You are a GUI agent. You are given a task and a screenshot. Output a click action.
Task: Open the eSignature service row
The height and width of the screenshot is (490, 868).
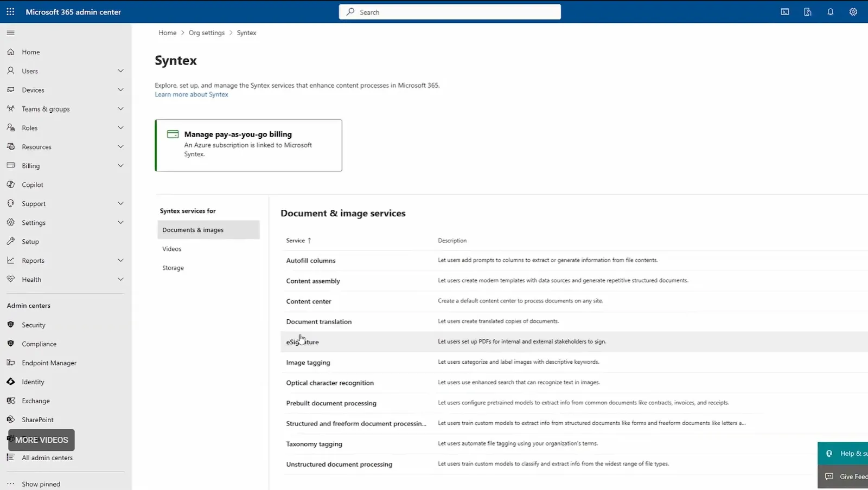click(574, 342)
